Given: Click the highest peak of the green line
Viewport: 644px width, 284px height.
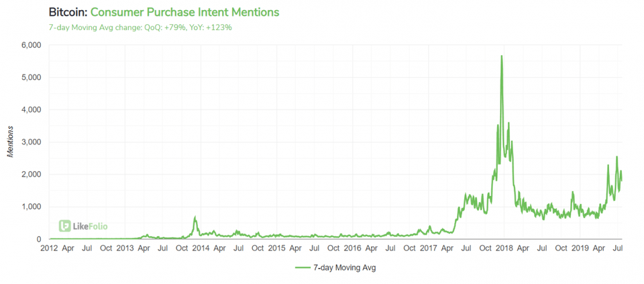Looking at the screenshot, I should click(x=501, y=56).
